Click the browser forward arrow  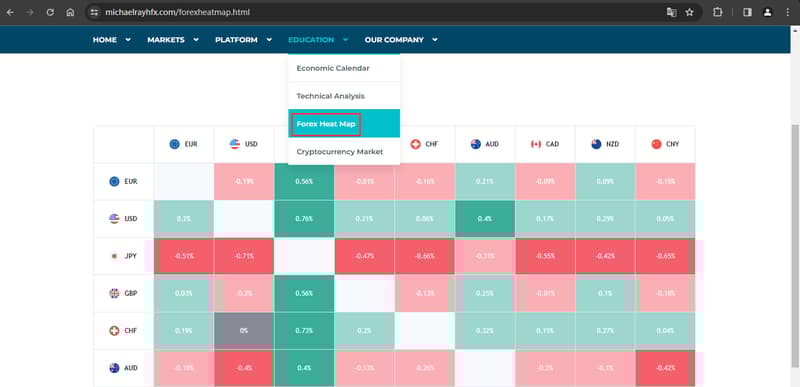[30, 12]
